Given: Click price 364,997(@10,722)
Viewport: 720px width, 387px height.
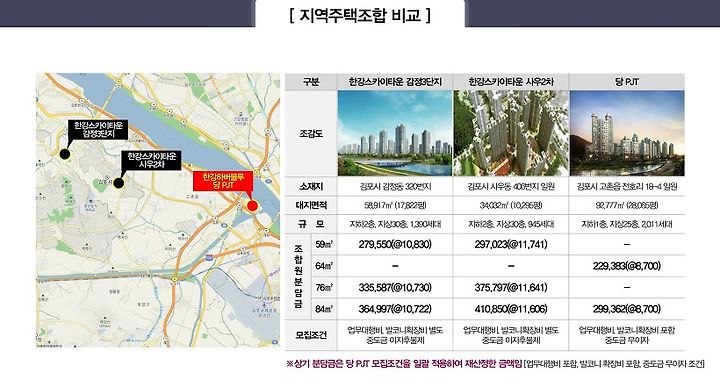Looking at the screenshot, I should [x=395, y=309].
